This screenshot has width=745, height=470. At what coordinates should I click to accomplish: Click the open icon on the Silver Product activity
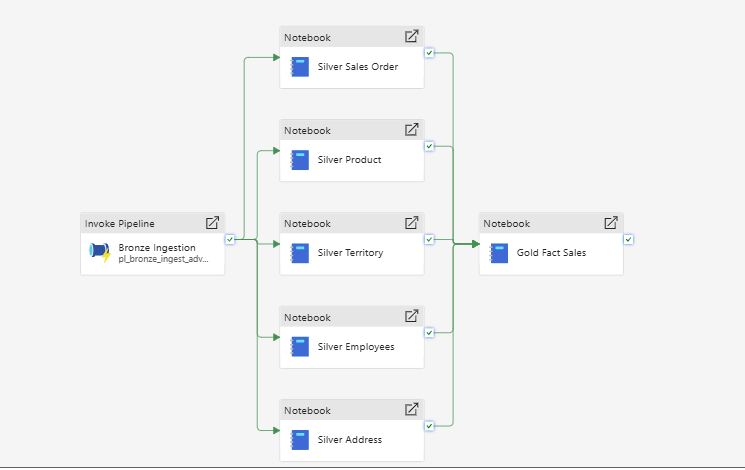[x=411, y=129]
